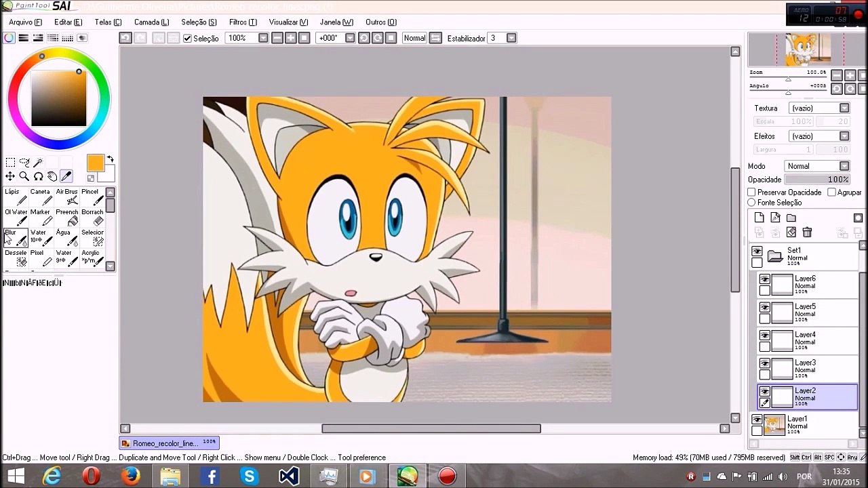
Task: Zoom in with the plus button
Action: tap(291, 38)
